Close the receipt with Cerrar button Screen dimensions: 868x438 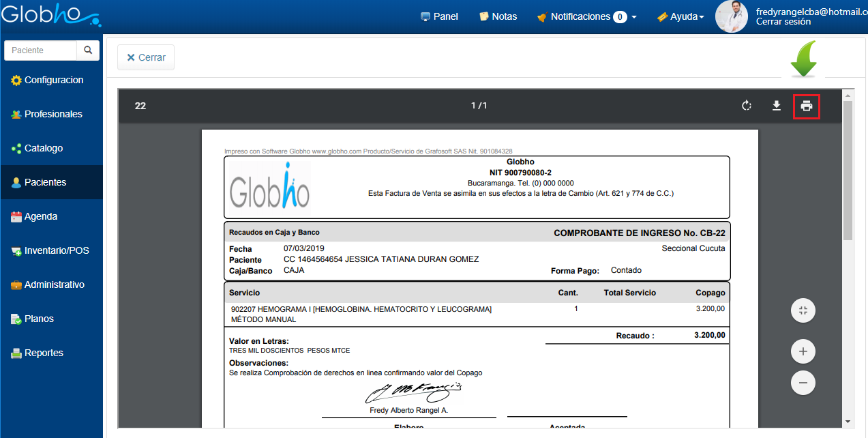point(146,57)
